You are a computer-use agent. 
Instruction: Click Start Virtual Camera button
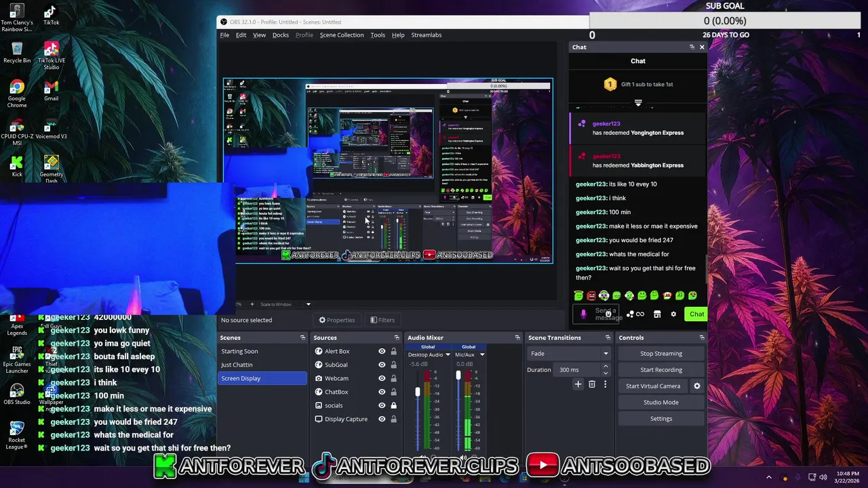pos(653,386)
